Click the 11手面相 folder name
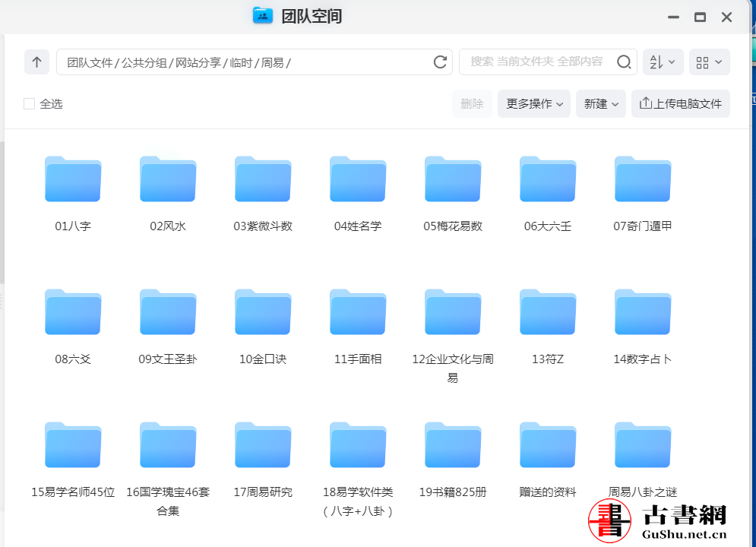The image size is (756, 547). (358, 359)
